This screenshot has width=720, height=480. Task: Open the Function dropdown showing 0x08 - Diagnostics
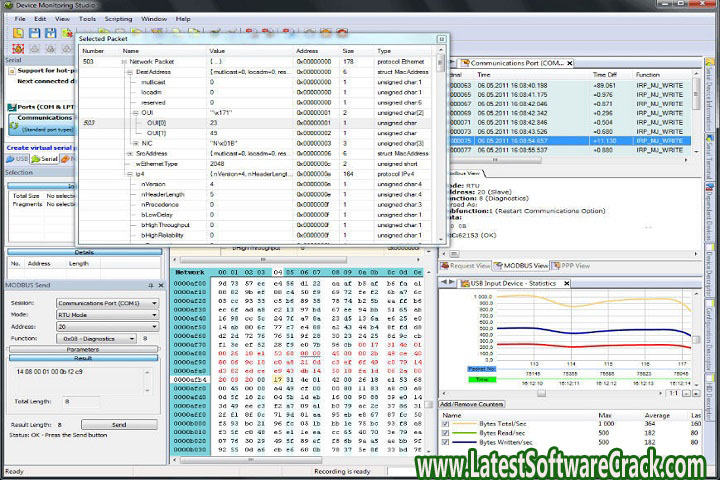[132, 338]
